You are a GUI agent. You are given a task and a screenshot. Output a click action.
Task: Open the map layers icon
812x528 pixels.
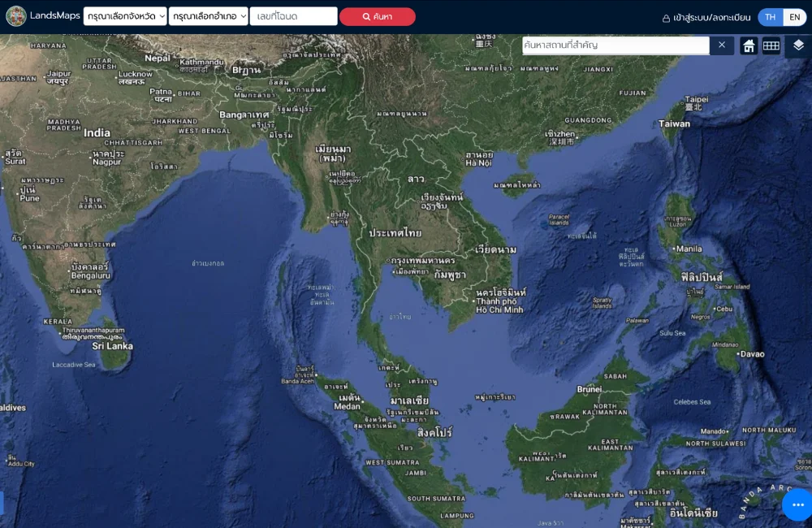798,45
